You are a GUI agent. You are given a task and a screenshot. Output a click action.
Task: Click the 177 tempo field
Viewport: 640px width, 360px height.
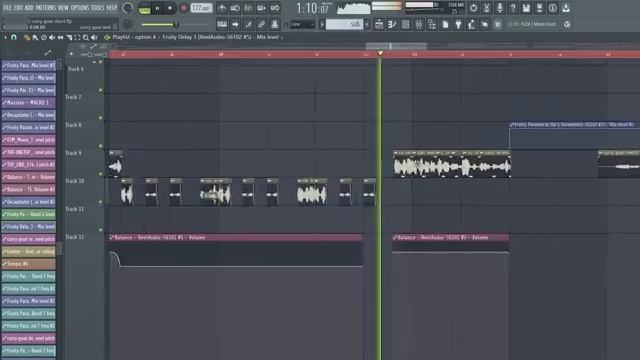click(x=201, y=8)
